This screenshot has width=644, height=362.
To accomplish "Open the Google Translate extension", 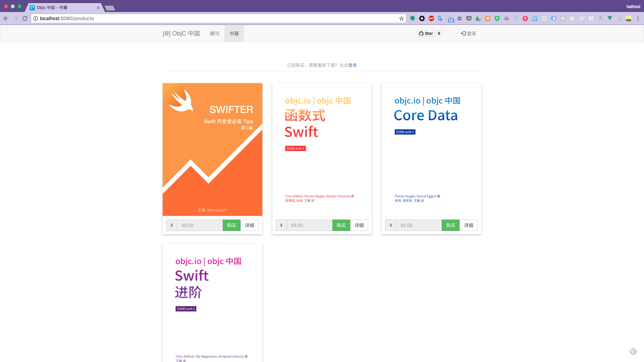I will coord(441,18).
